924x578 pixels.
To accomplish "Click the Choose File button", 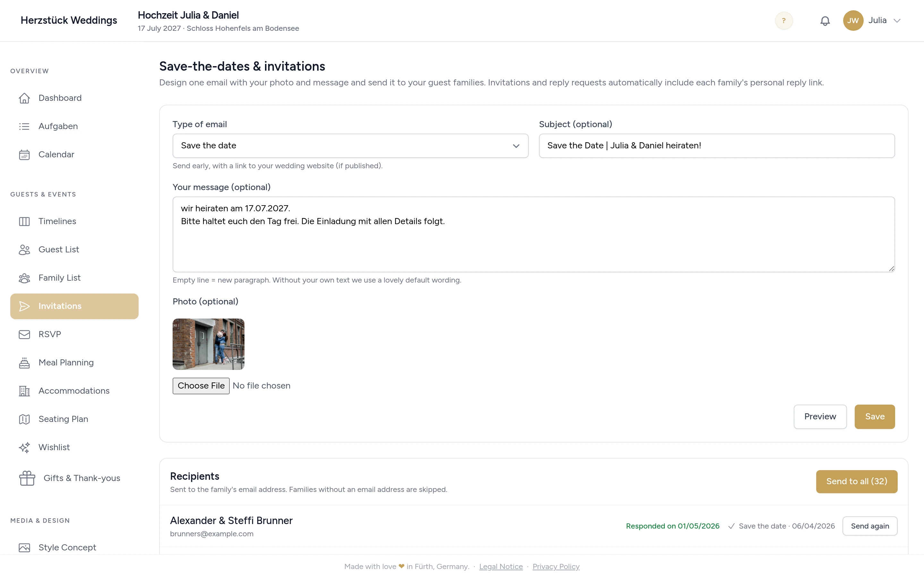I will click(201, 386).
